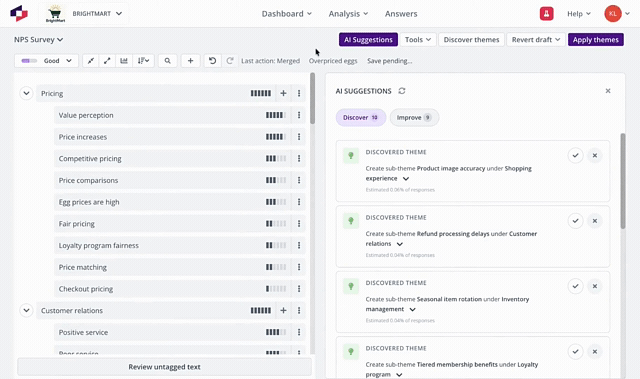
Task: Add a sub-theme under Customer relations
Action: (x=283, y=310)
